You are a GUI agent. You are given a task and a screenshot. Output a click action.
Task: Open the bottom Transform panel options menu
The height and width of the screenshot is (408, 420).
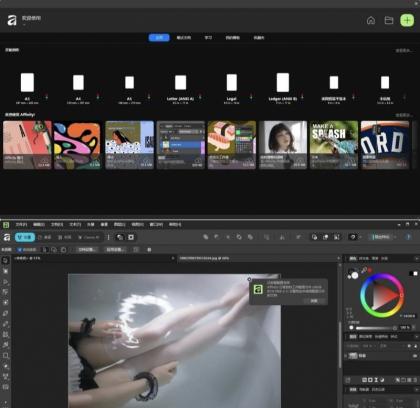(x=416, y=389)
